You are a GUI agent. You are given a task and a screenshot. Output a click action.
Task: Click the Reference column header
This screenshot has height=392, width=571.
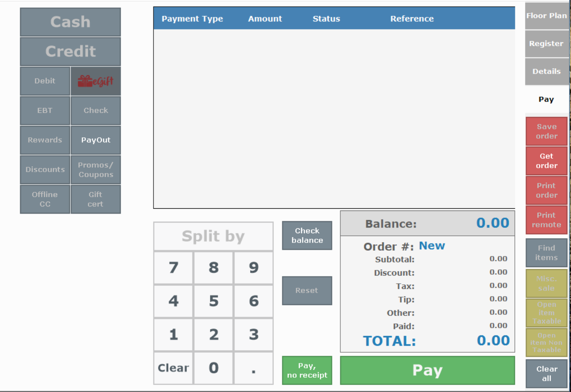tap(412, 19)
